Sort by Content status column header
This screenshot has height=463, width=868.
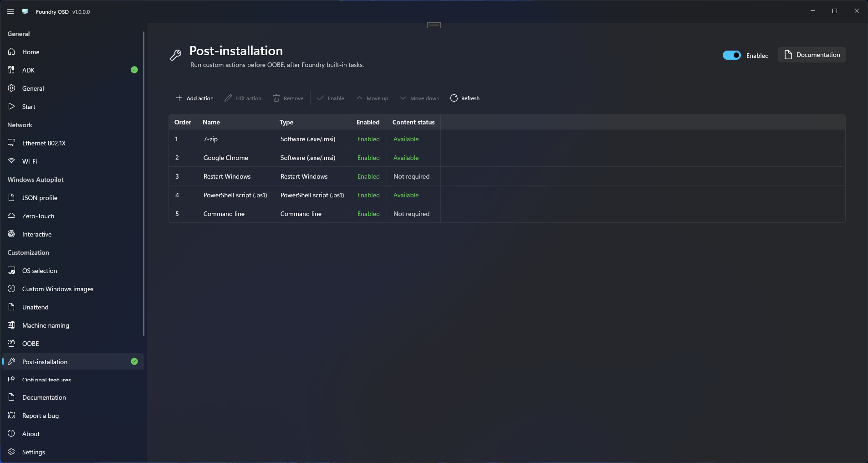click(x=414, y=122)
